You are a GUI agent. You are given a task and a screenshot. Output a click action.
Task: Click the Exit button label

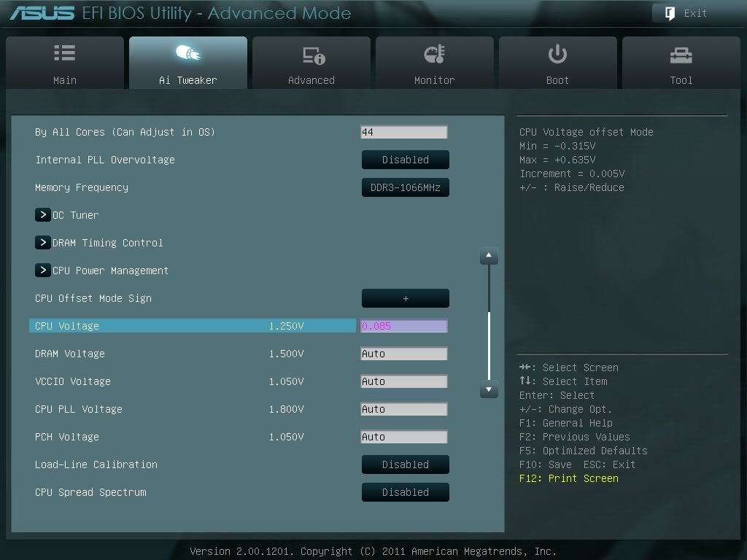(695, 13)
